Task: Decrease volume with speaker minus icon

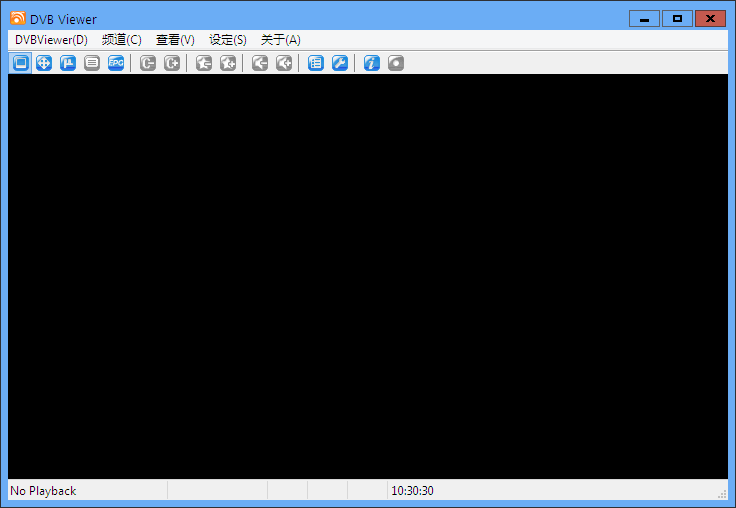Action: 260,63
